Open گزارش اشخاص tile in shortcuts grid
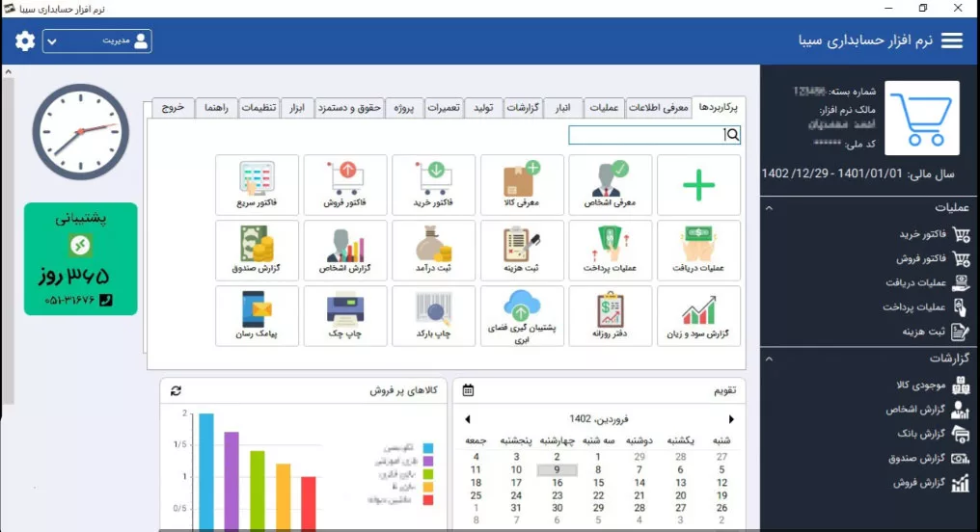Image resolution: width=980 pixels, height=532 pixels. [x=345, y=251]
